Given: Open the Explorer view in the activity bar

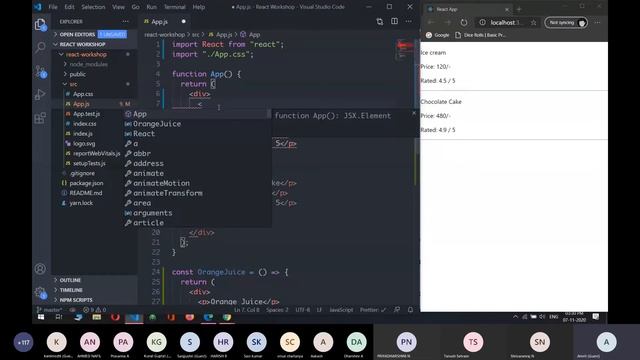Looking at the screenshot, I should (x=40, y=25).
